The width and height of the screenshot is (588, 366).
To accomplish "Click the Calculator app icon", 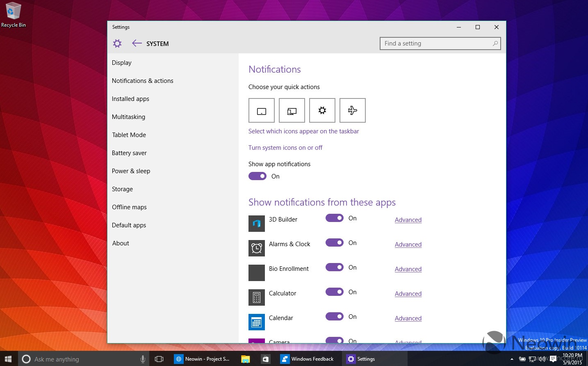I will click(257, 297).
